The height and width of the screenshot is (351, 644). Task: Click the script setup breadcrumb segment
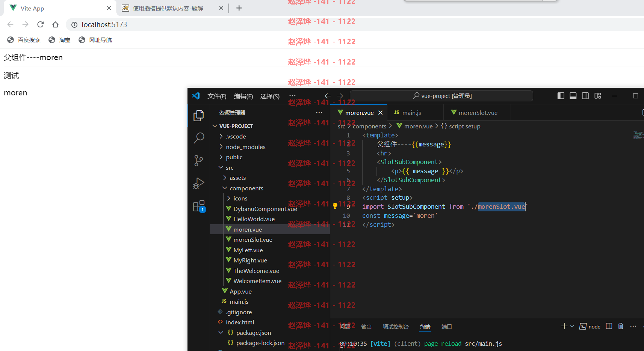pos(461,126)
